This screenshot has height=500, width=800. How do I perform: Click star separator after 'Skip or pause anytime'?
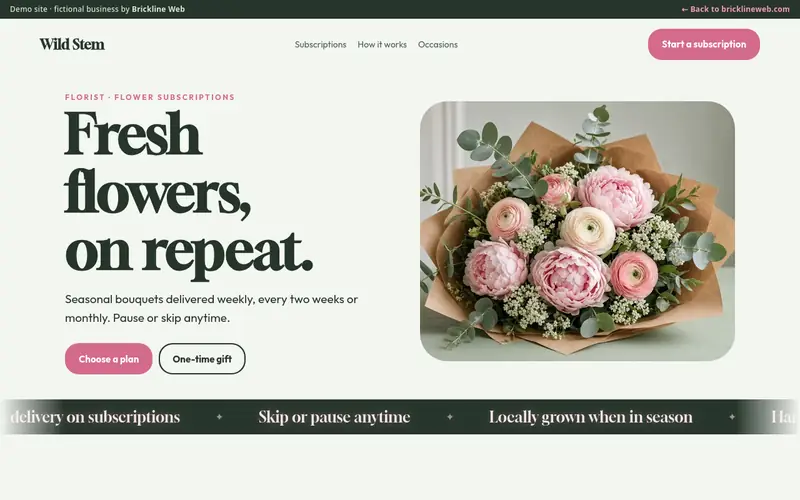point(450,417)
